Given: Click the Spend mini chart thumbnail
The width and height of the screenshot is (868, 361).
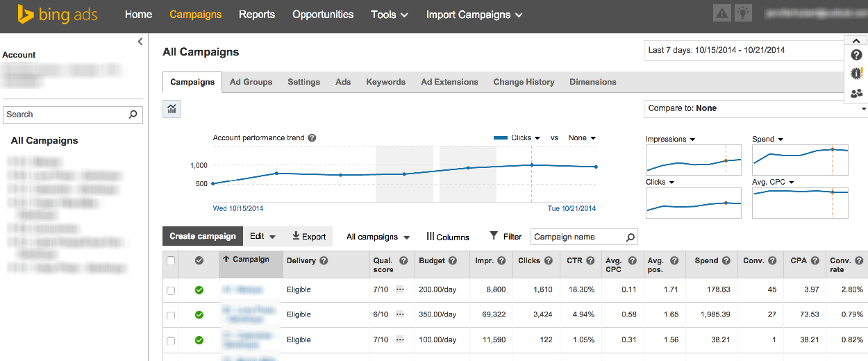Looking at the screenshot, I should (x=800, y=160).
